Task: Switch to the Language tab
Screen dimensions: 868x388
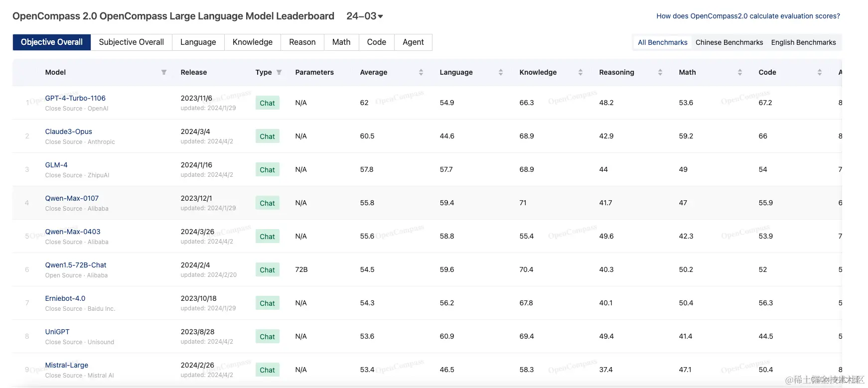Action: (x=198, y=42)
